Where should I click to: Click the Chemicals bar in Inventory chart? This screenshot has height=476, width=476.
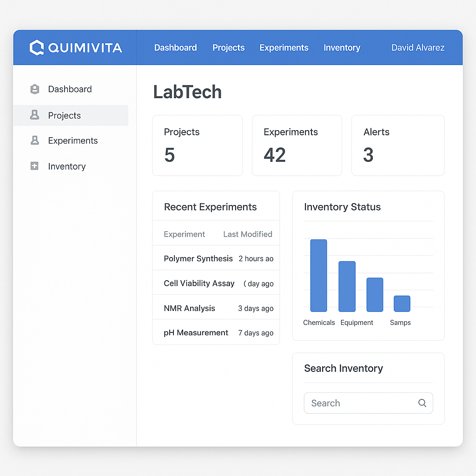[318, 275]
